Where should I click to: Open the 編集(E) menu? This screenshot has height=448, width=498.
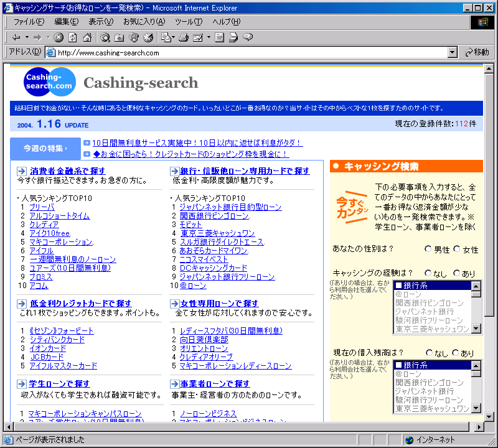[67, 22]
